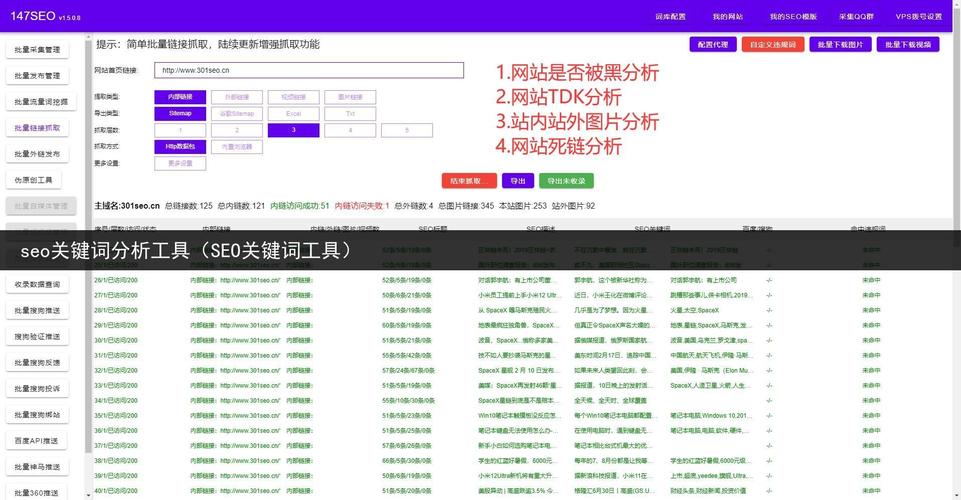Click the 配置代理 button
The width and height of the screenshot is (961, 500).
coord(713,45)
